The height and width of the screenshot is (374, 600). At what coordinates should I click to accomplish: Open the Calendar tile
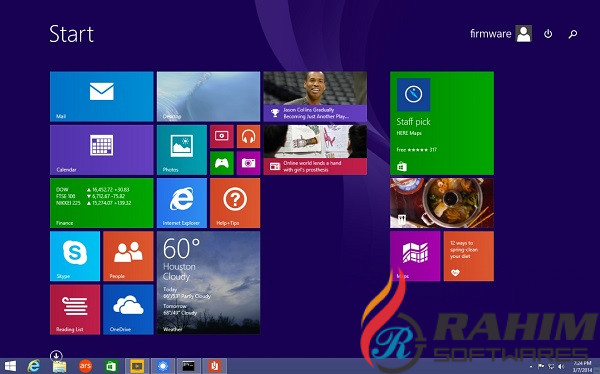[101, 150]
